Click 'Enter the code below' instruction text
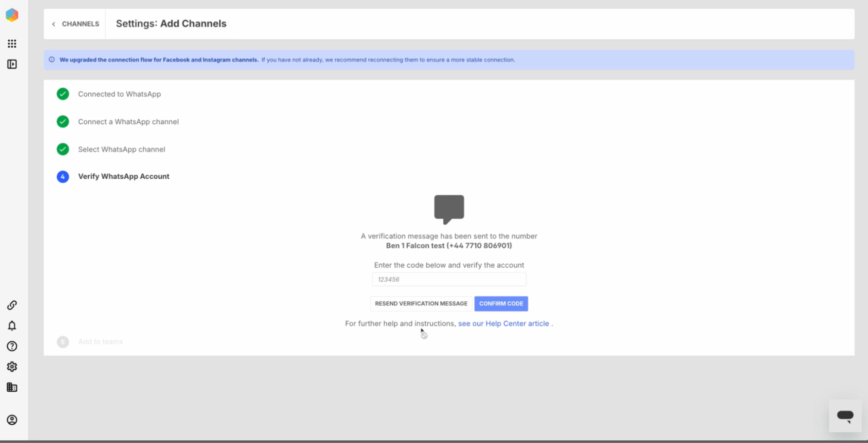This screenshot has width=868, height=443. click(x=449, y=265)
